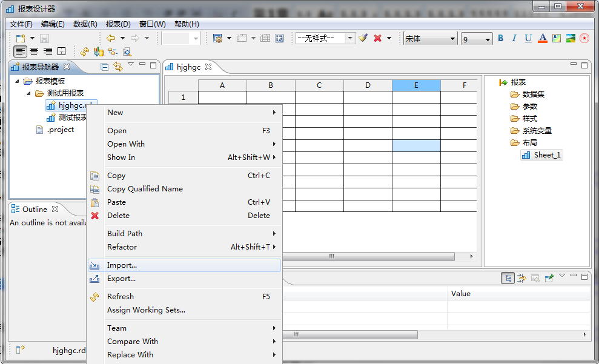Toggle align left in toolbar

pyautogui.click(x=20, y=51)
